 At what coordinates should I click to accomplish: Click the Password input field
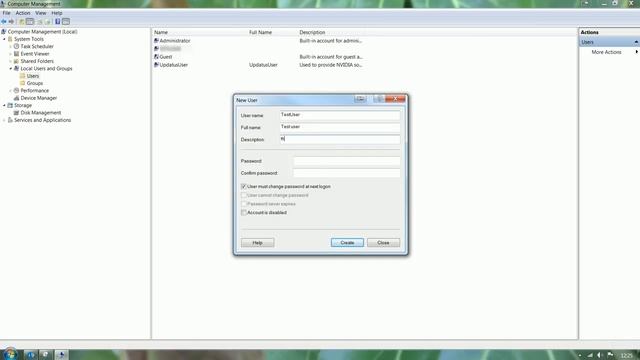(x=347, y=161)
